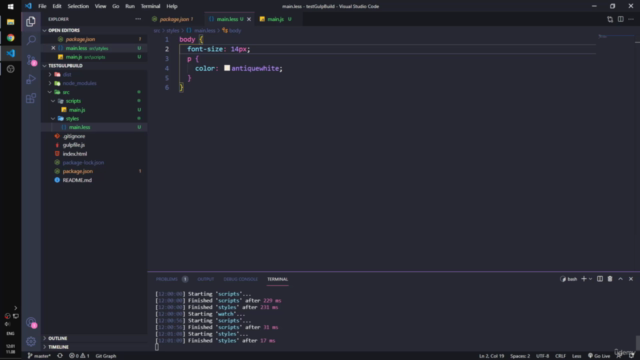
Task: Open the Run menu
Action: pyautogui.click(x=130, y=6)
